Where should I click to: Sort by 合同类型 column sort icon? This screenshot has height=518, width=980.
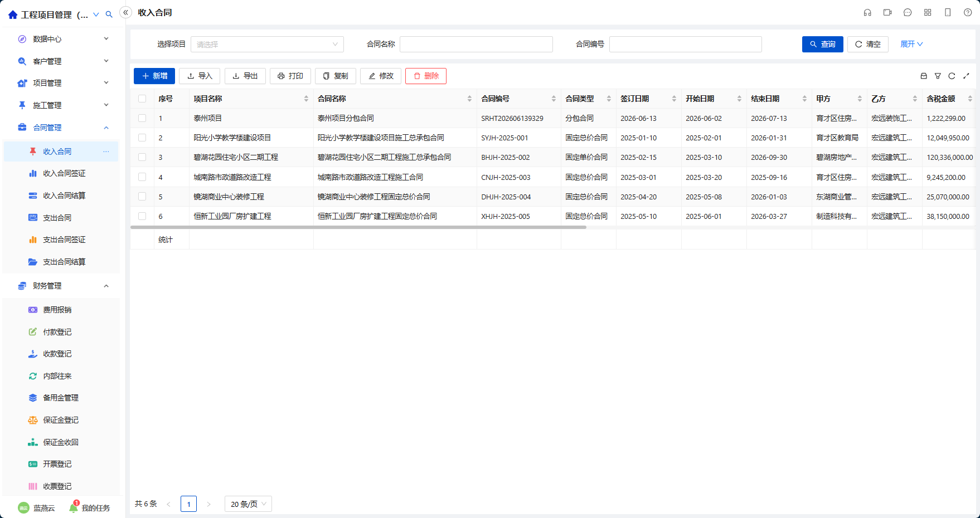[609, 99]
